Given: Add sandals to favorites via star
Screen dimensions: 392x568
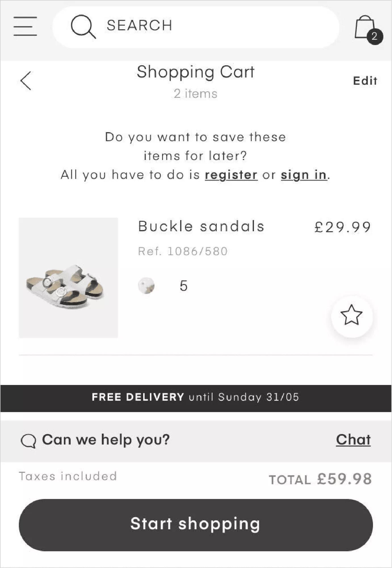Looking at the screenshot, I should coord(351,315).
